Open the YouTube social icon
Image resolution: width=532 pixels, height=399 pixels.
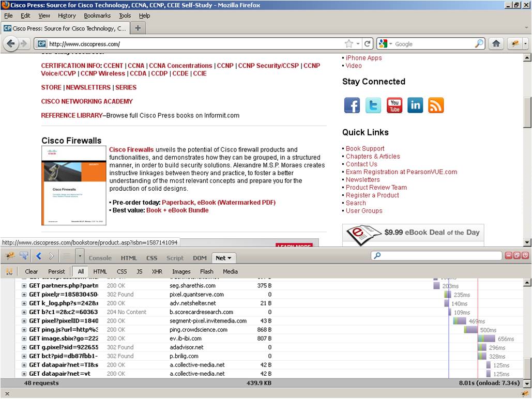click(x=394, y=105)
